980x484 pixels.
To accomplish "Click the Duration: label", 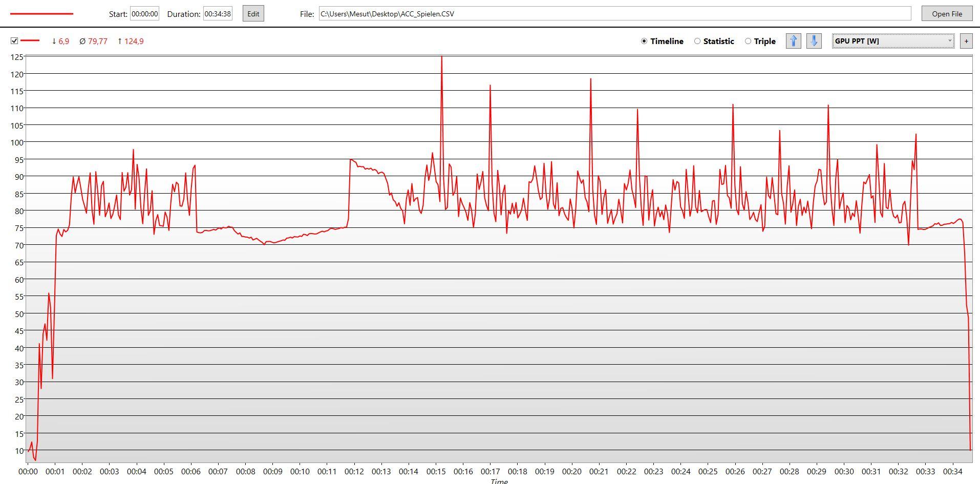I will click(x=184, y=14).
